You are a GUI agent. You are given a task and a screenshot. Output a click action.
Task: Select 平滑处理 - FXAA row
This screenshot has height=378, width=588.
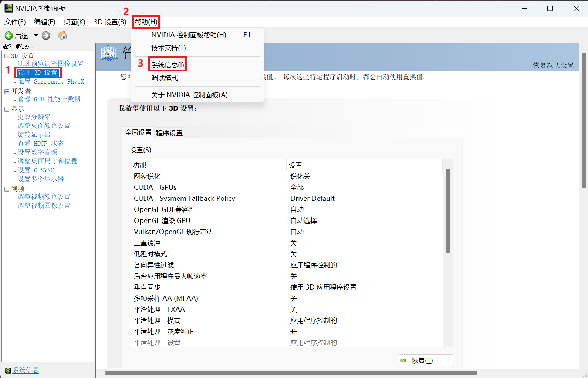(x=287, y=310)
